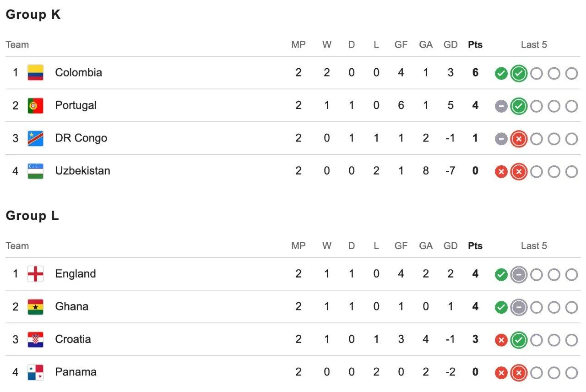Click the Group L heading
Viewport: 586px width, 392px height.
click(32, 216)
